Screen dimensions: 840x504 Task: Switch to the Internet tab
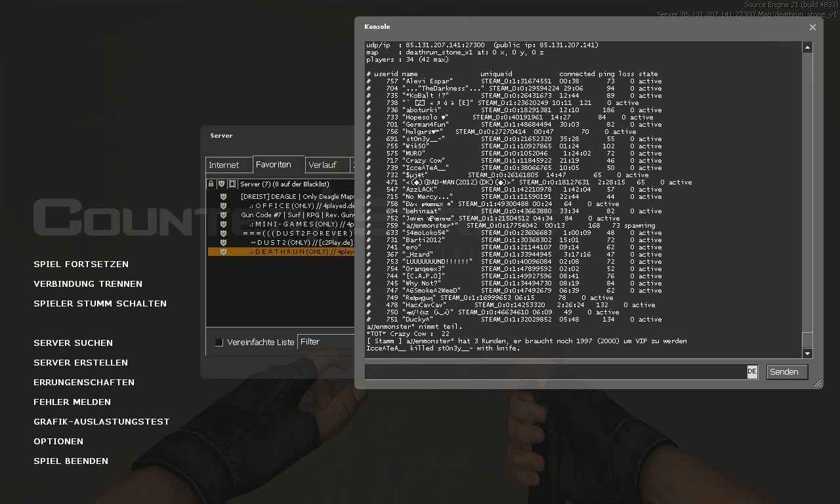tap(229, 165)
